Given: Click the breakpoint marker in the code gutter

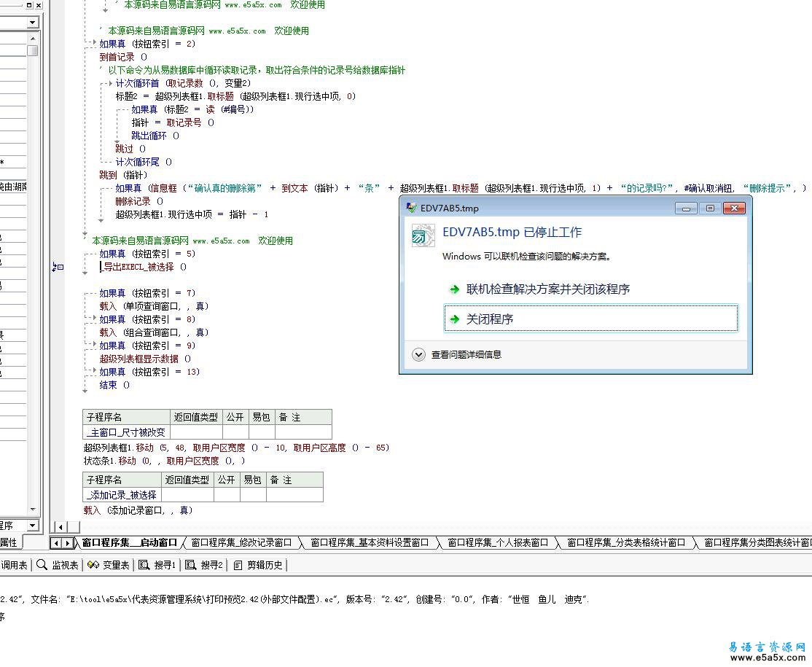Looking at the screenshot, I should (x=58, y=268).
